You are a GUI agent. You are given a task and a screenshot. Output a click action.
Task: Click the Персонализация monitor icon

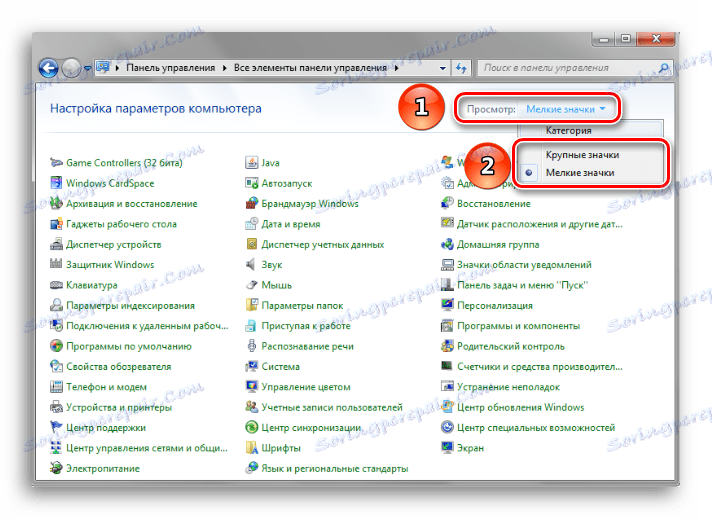tap(447, 305)
